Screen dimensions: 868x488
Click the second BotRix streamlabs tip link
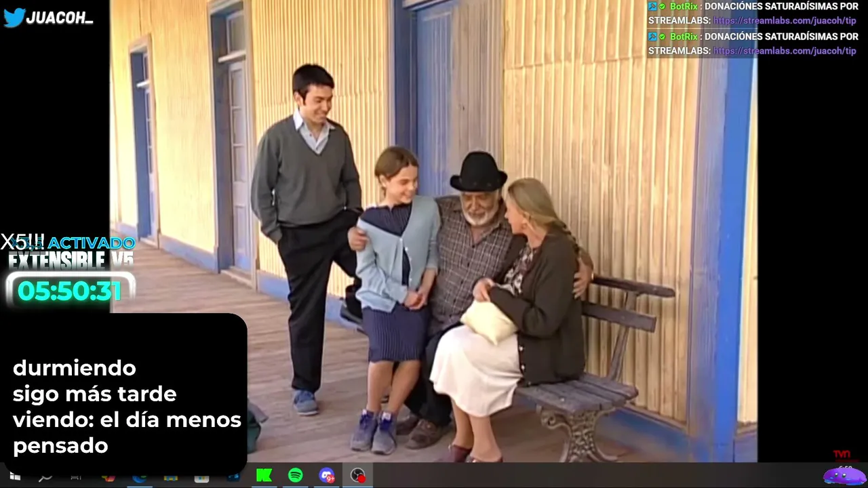pyautogui.click(x=785, y=51)
